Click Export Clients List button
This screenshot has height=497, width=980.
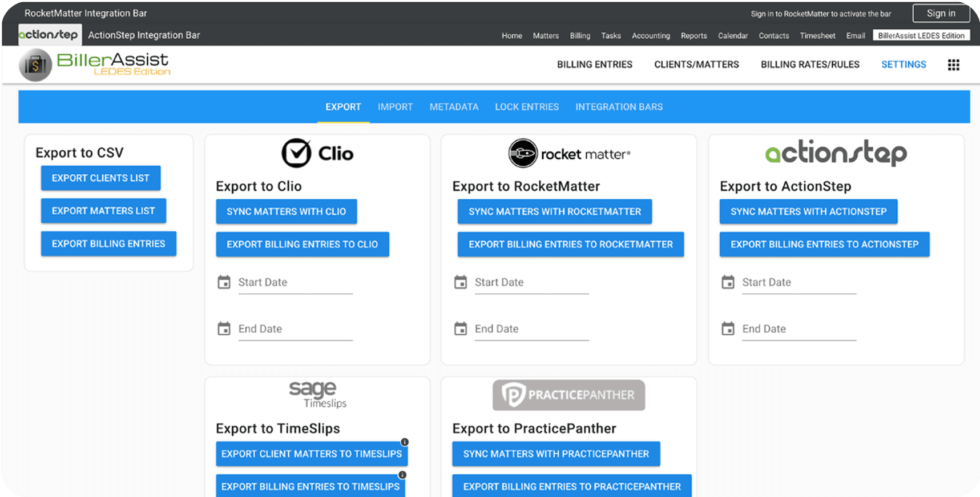[100, 178]
